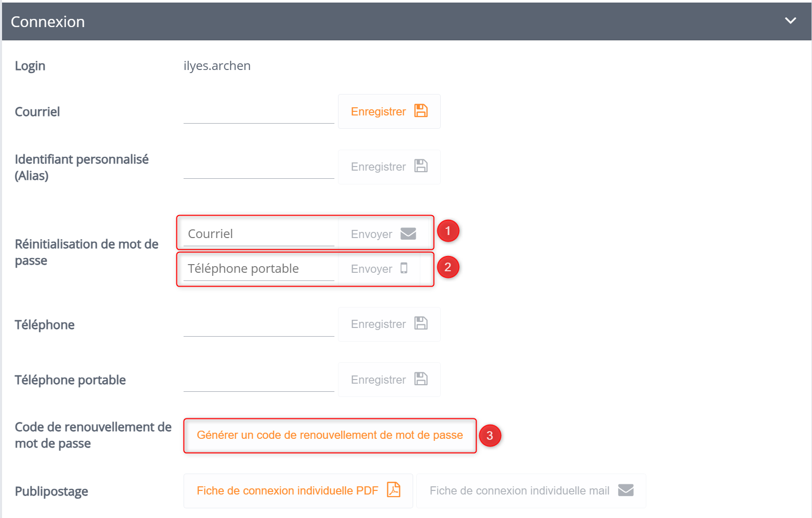812x518 pixels.
Task: Click the orange save icon beside Courriel
Action: coord(421,111)
